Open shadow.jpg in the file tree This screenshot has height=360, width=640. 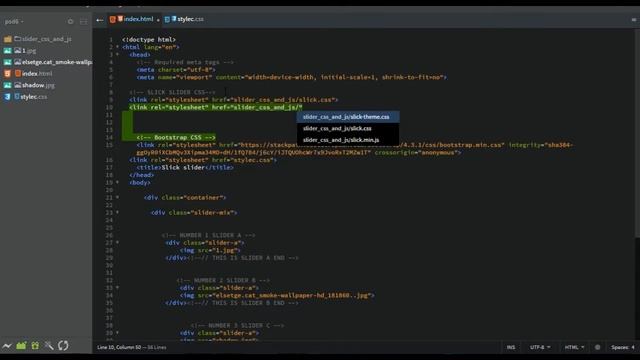(38, 85)
